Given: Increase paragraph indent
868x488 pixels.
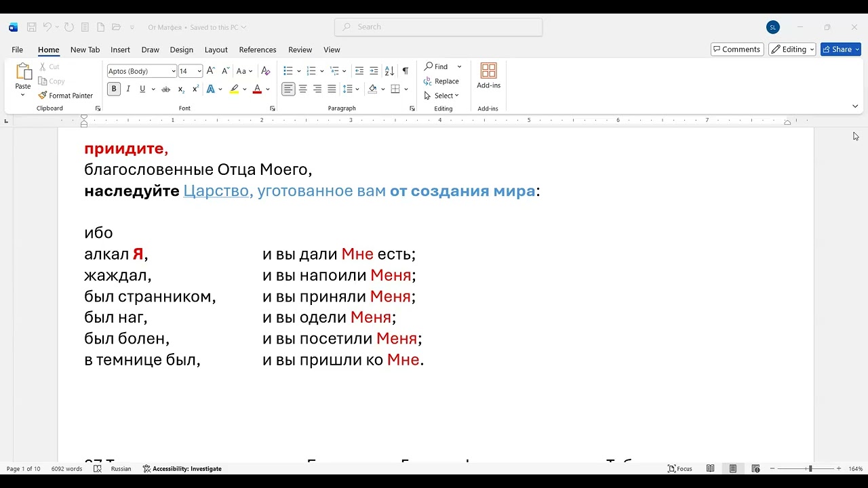Looking at the screenshot, I should (x=374, y=71).
